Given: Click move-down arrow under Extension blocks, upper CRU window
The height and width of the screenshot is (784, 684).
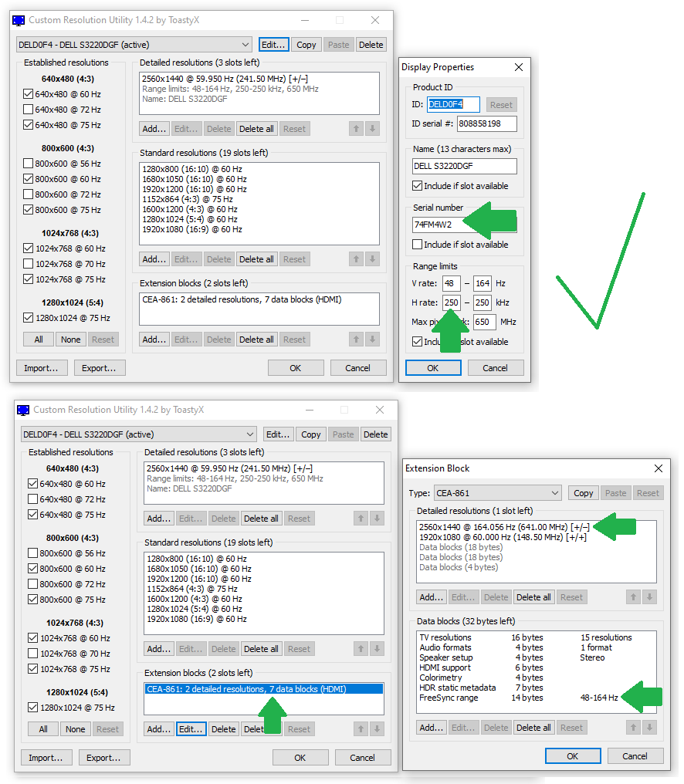Looking at the screenshot, I should (x=372, y=340).
